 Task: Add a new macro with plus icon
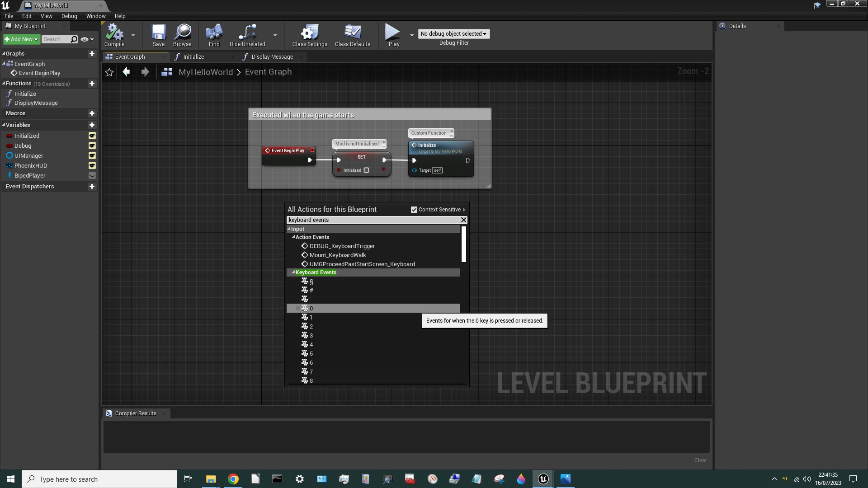[x=92, y=113]
